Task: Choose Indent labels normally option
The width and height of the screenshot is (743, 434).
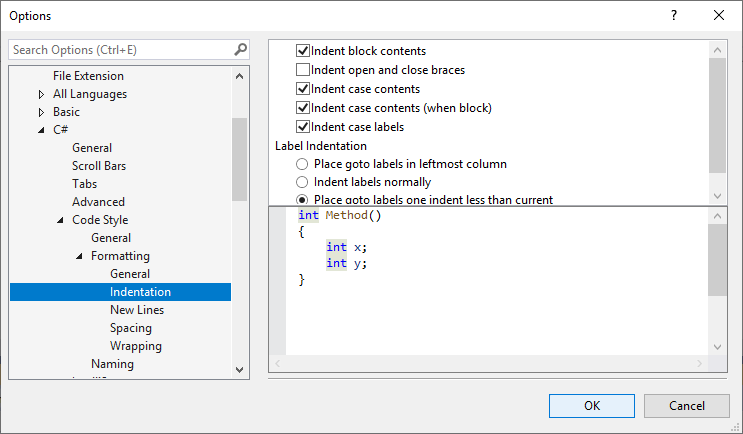Action: point(303,182)
